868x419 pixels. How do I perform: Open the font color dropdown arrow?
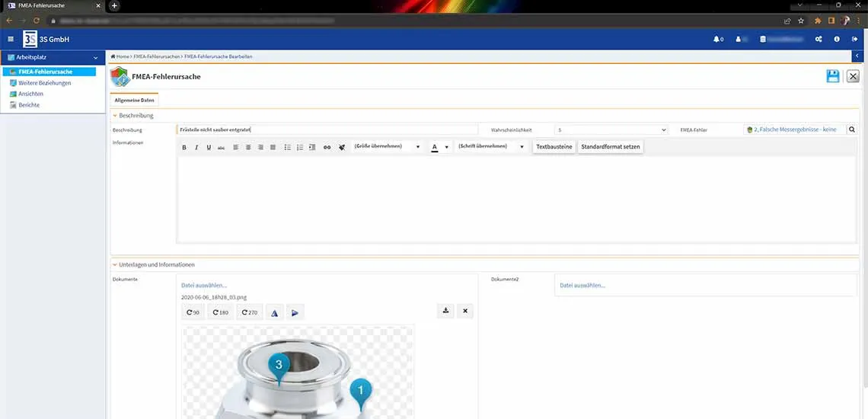[x=447, y=148]
